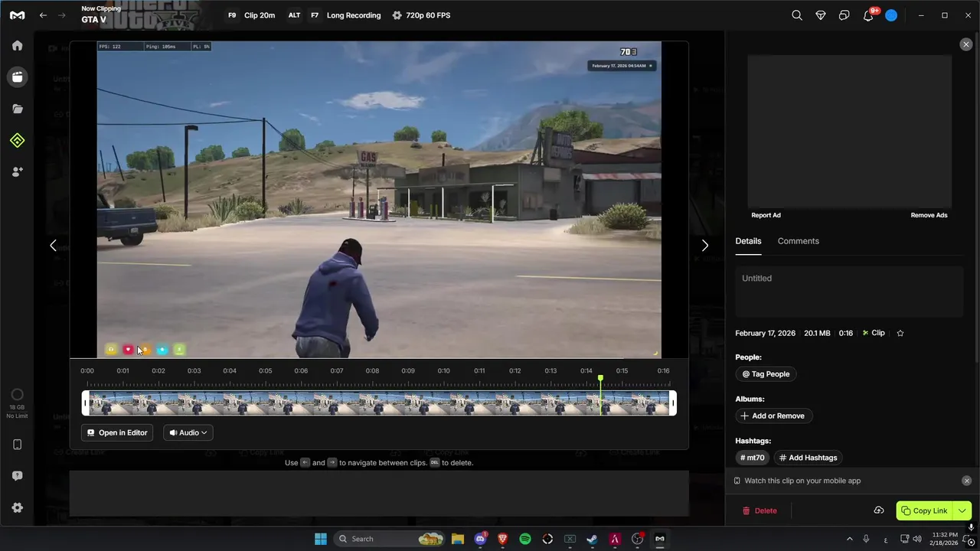Go back with the left arrow in title bar

43,15
